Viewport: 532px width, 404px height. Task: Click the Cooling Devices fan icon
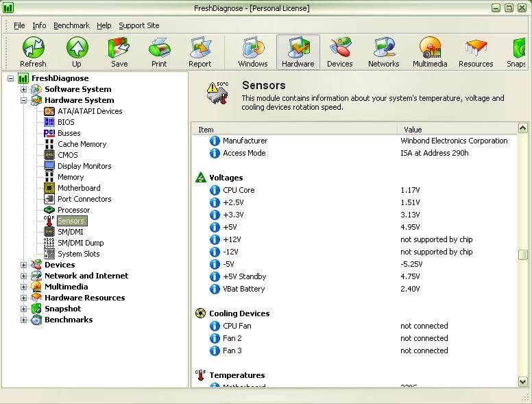(x=200, y=313)
